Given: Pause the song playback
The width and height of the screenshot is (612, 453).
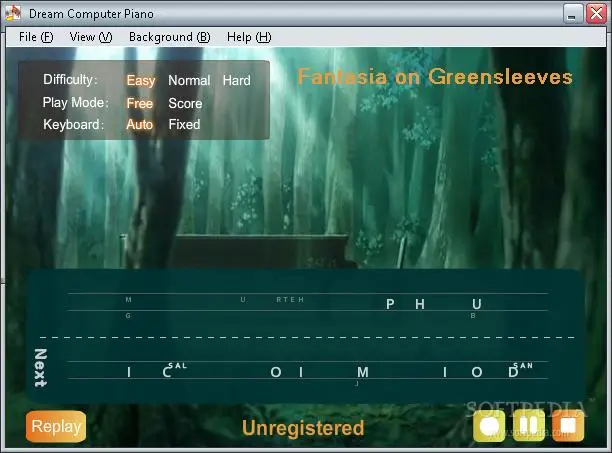Looking at the screenshot, I should tap(529, 426).
